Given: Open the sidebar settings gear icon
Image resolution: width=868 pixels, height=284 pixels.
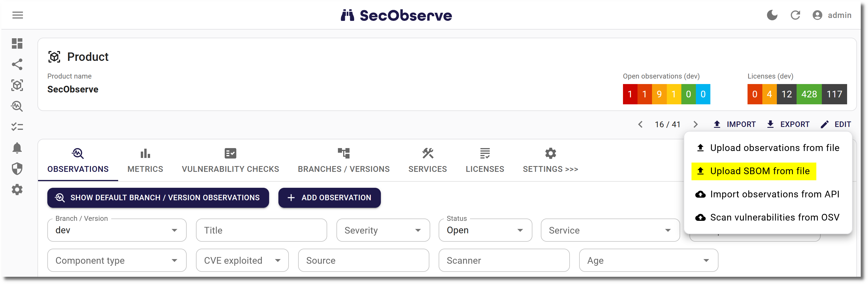Looking at the screenshot, I should (x=17, y=190).
